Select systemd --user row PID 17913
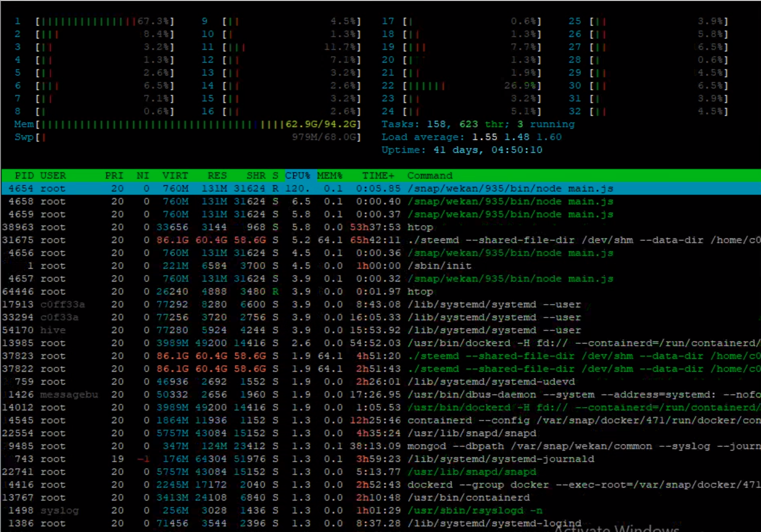761x532 pixels. [381, 304]
